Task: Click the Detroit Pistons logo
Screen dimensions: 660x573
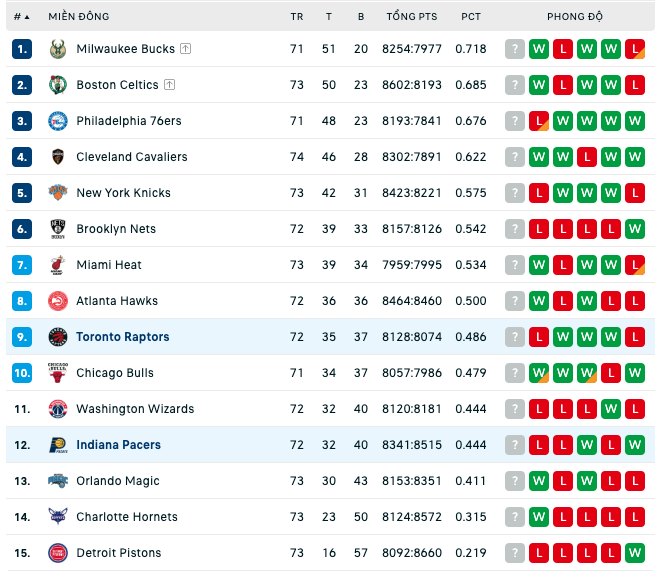Action: click(58, 553)
